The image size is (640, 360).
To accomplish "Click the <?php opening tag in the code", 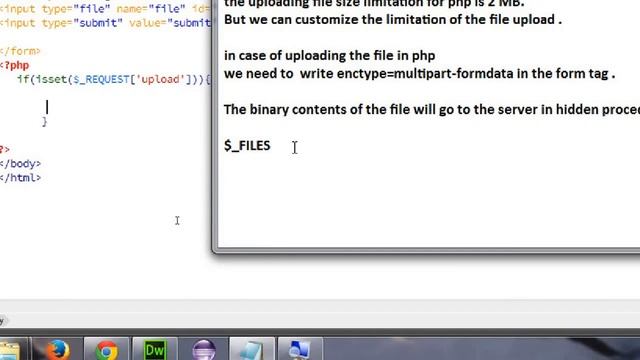I will pyautogui.click(x=15, y=65).
